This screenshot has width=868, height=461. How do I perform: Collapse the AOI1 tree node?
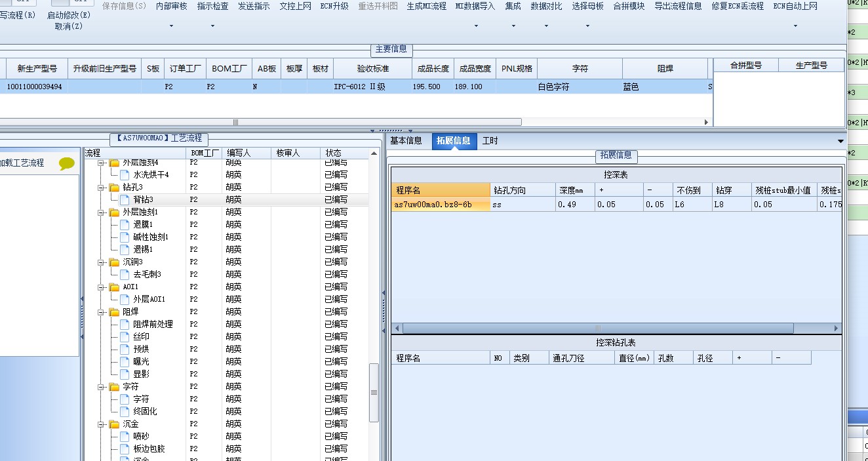point(102,287)
